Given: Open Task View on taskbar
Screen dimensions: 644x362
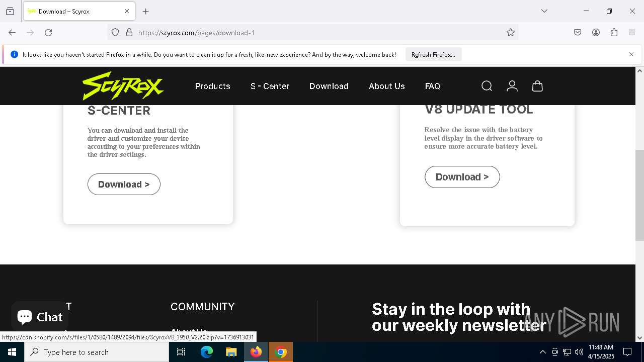Looking at the screenshot, I should (x=181, y=352).
